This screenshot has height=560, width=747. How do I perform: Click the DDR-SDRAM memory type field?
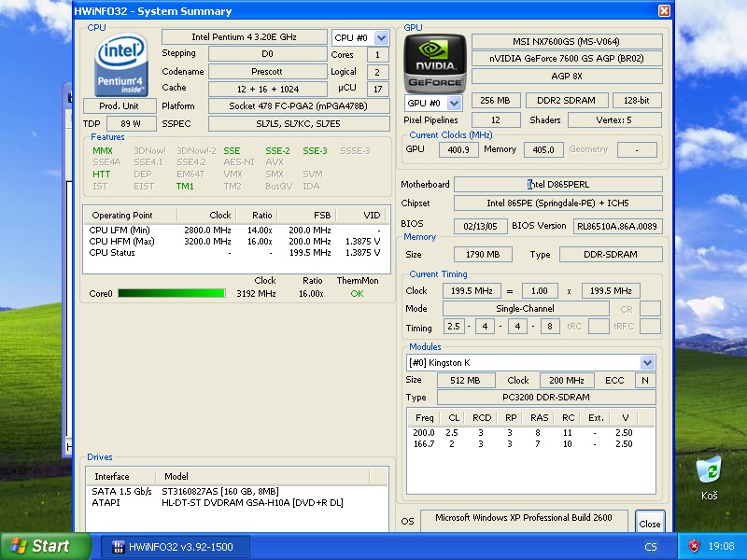point(611,254)
